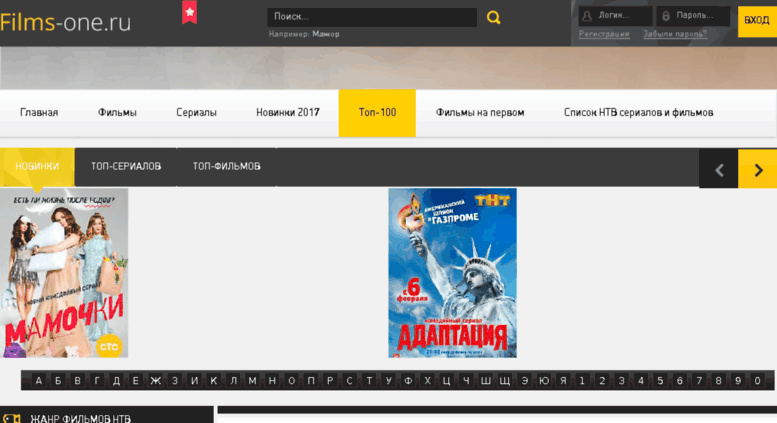Image resolution: width=777 pixels, height=423 pixels.
Task: Select letter Р in alphabet bar
Action: pyautogui.click(x=330, y=380)
